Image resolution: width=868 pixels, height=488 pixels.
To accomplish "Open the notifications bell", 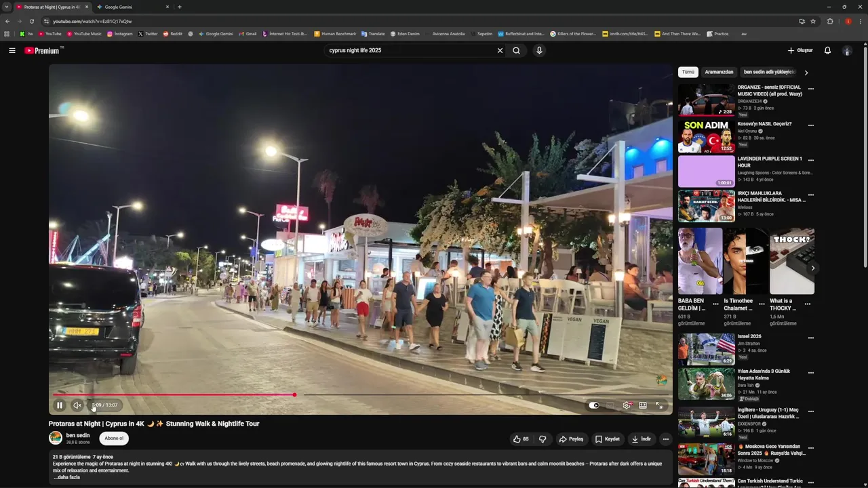I will (827, 50).
